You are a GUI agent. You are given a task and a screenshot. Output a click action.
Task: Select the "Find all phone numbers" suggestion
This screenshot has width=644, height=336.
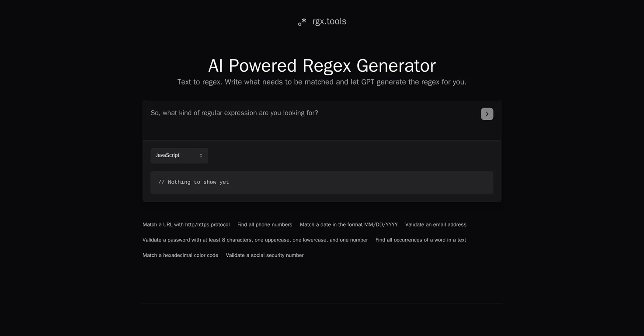tap(265, 225)
